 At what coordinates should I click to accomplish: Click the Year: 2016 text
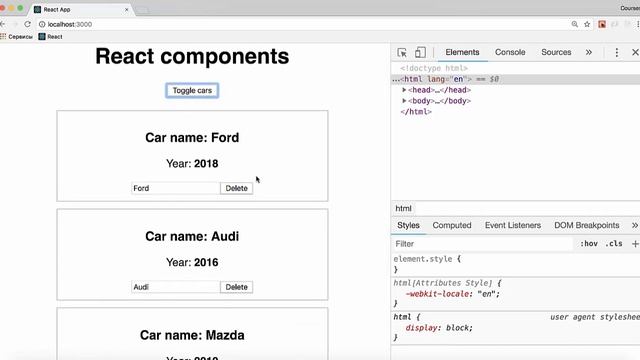click(192, 262)
